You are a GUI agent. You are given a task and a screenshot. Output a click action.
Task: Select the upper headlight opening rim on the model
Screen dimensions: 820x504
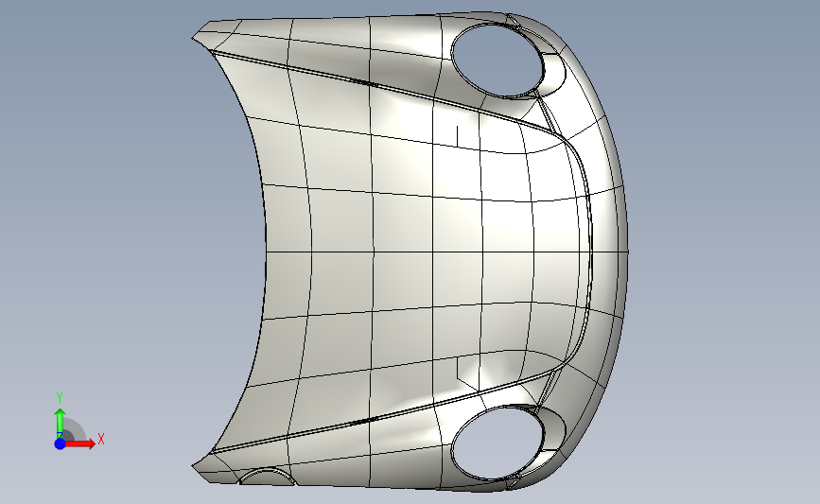[x=497, y=61]
